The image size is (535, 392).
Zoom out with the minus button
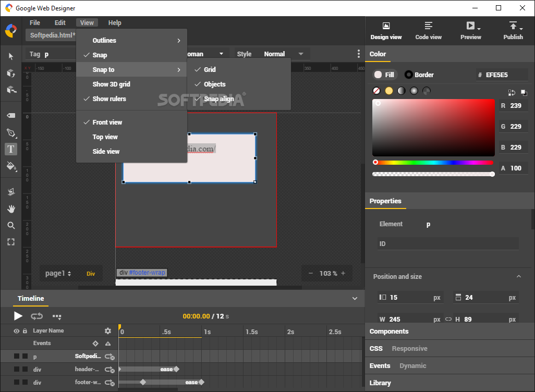pyautogui.click(x=310, y=273)
